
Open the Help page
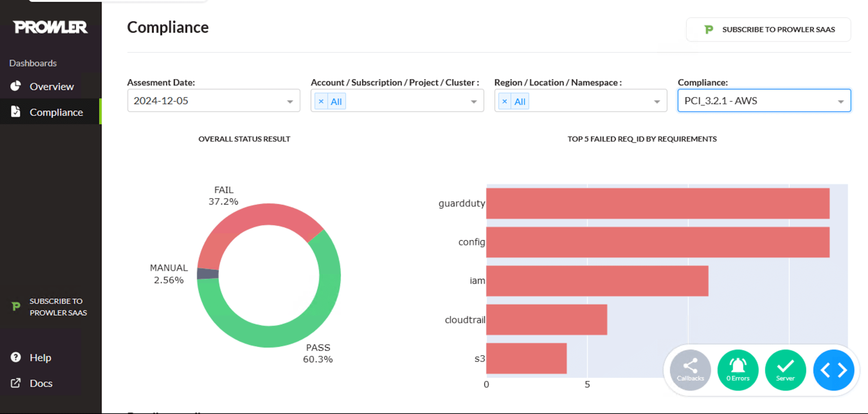41,357
